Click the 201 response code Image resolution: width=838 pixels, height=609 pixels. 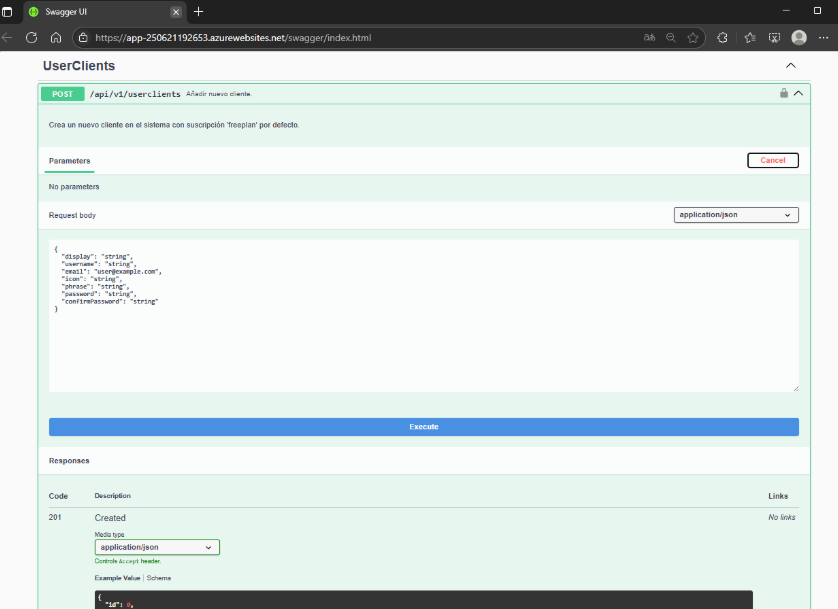pos(55,517)
